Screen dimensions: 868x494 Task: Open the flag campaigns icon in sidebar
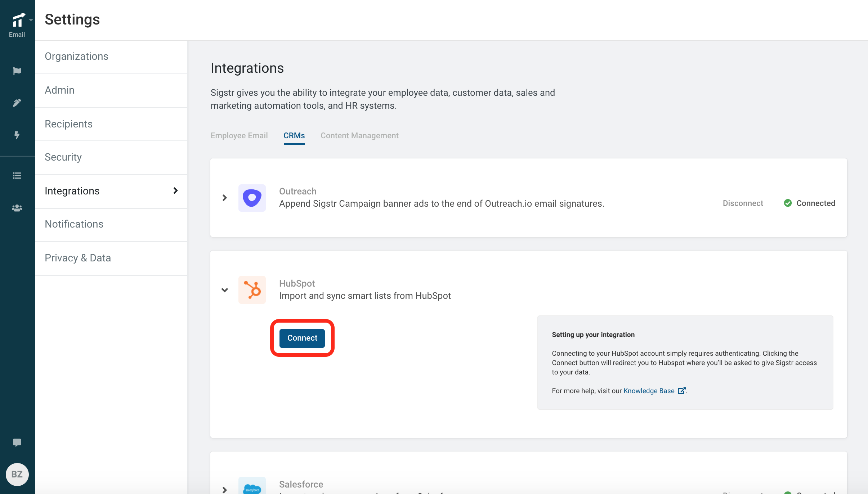click(17, 71)
